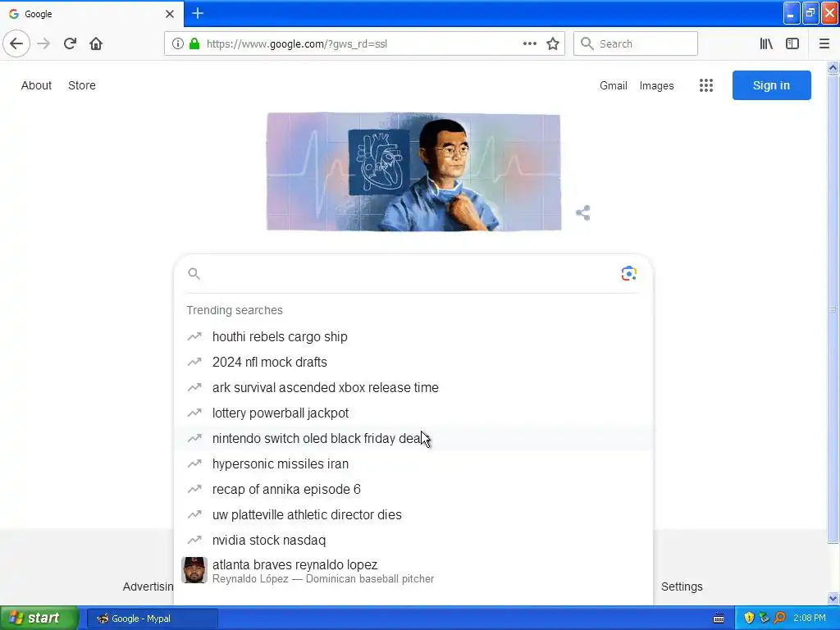Open the browser Home page icon

pos(96,43)
